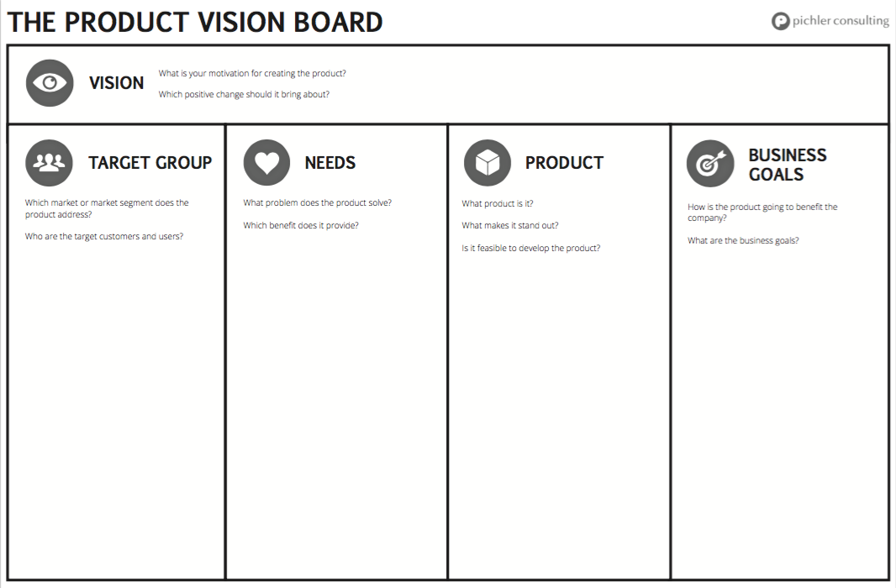Viewport: 896px width, 588px height.
Task: Click 'What makes it stand out?' text
Action: point(509,225)
